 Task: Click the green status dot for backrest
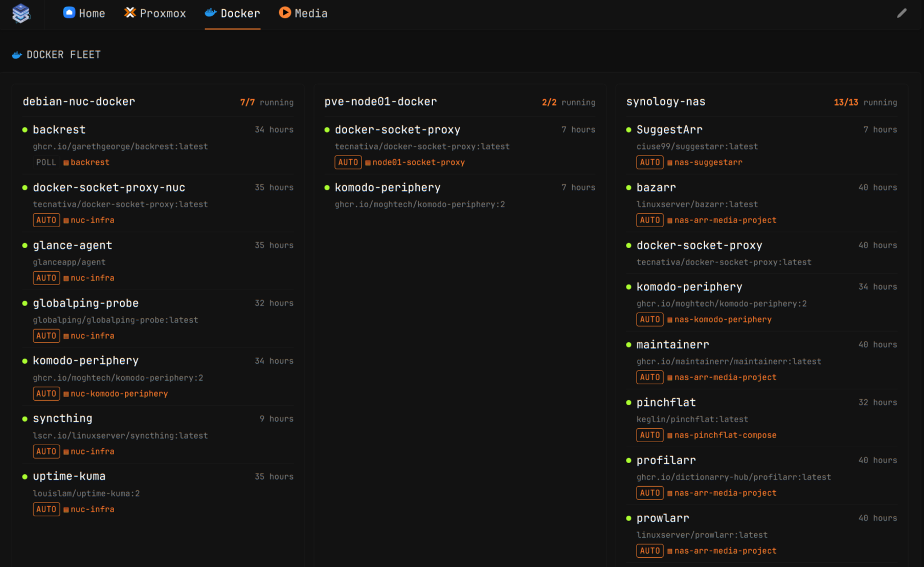[x=25, y=130]
